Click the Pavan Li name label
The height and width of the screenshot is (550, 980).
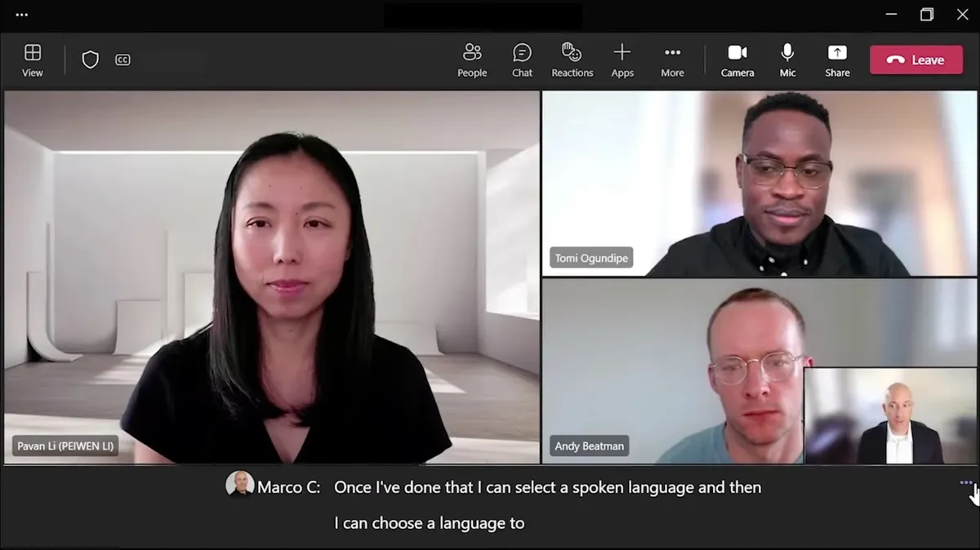(x=65, y=446)
